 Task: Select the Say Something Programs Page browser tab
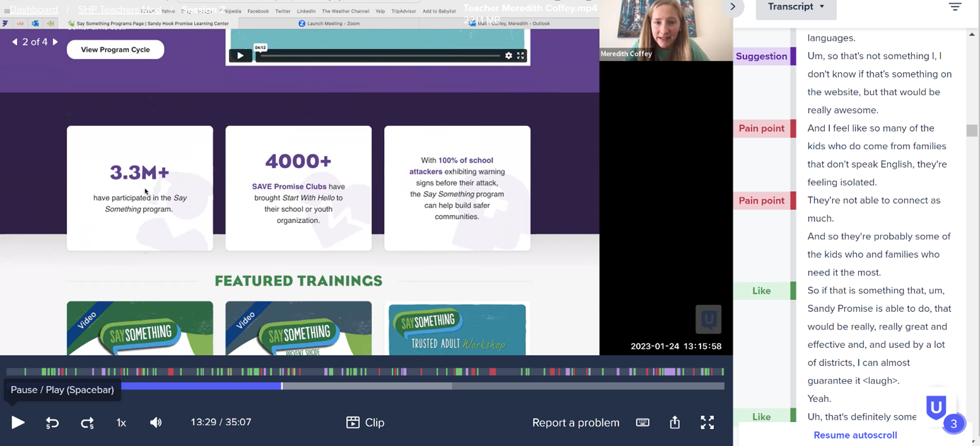coord(148,23)
